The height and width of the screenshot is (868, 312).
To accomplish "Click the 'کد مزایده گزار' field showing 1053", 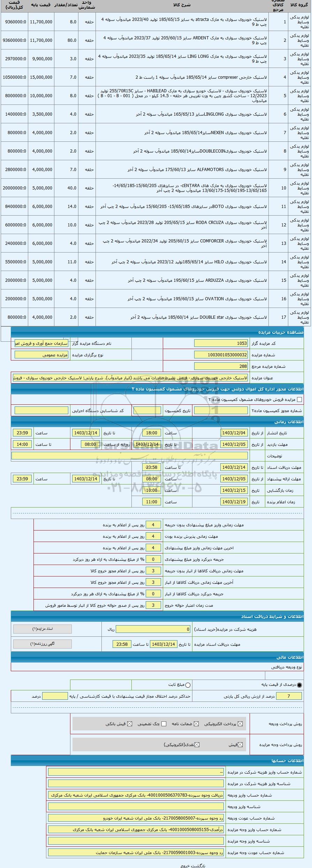I will [x=221, y=343].
